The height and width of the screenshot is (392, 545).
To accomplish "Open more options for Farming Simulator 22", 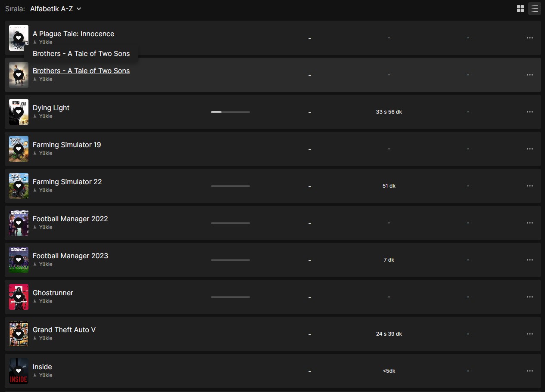I will tap(530, 186).
